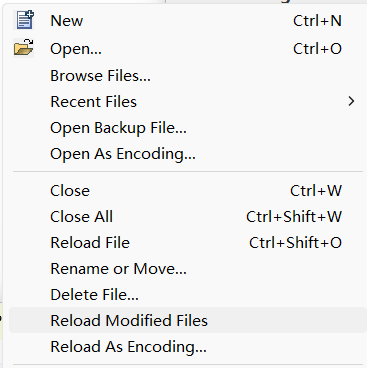Click the Ctrl+O shortcut beside Open...

tap(317, 49)
